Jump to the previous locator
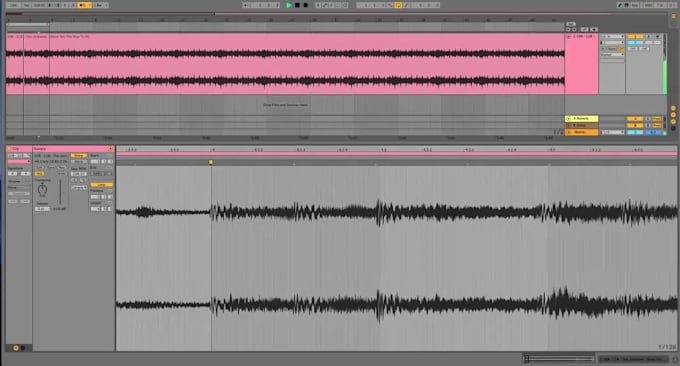680x366 pixels. click(568, 29)
